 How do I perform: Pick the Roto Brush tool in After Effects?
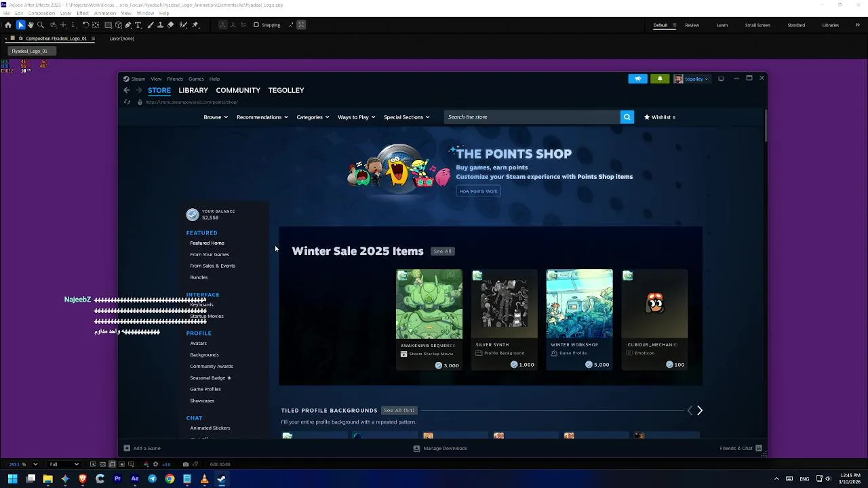tap(183, 25)
